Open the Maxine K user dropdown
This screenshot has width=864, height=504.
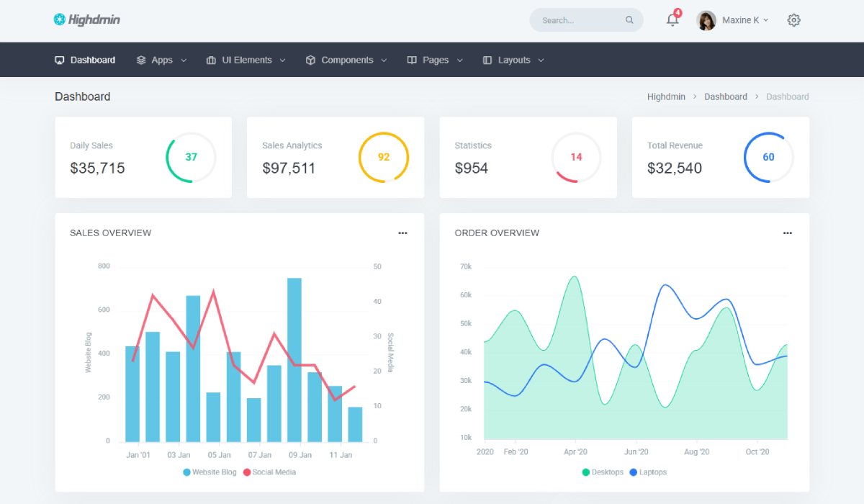coord(745,20)
